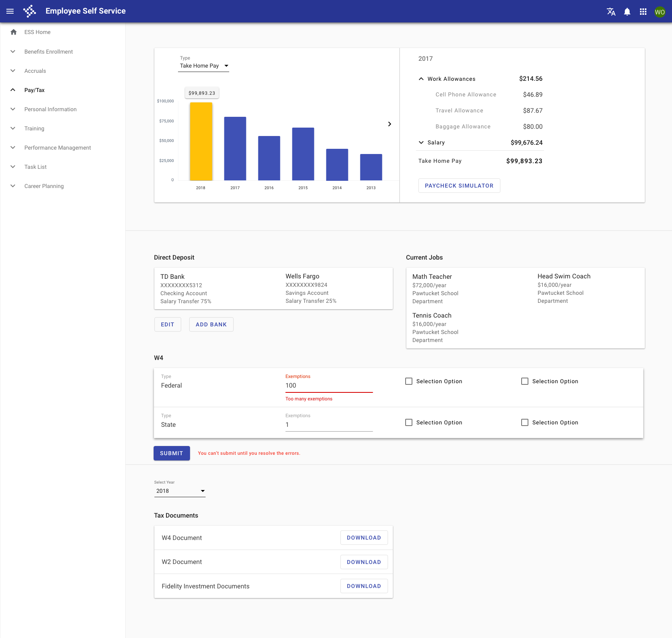Viewport: 672px width, 638px height.
Task: Go to next chart years arrow
Action: tap(389, 124)
